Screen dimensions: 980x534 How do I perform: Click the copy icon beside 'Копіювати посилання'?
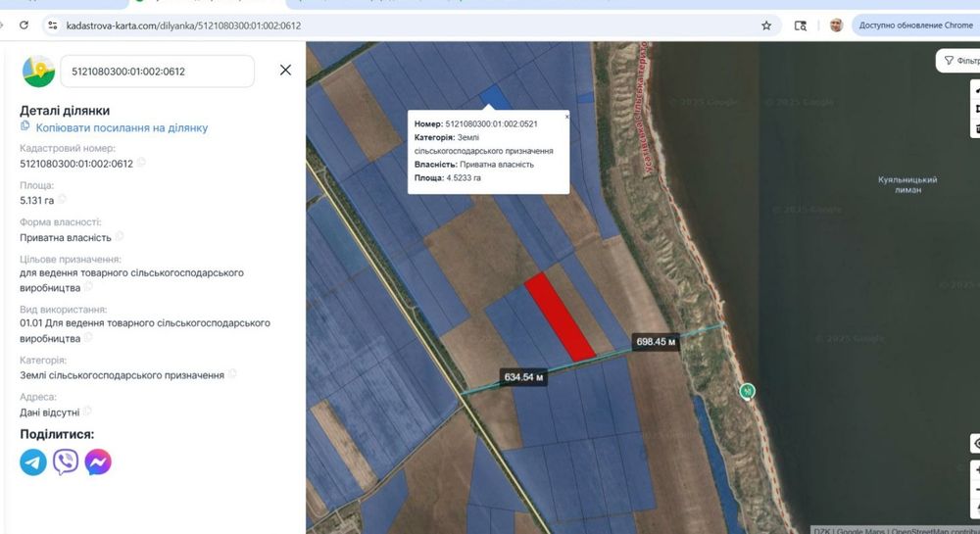(25, 126)
